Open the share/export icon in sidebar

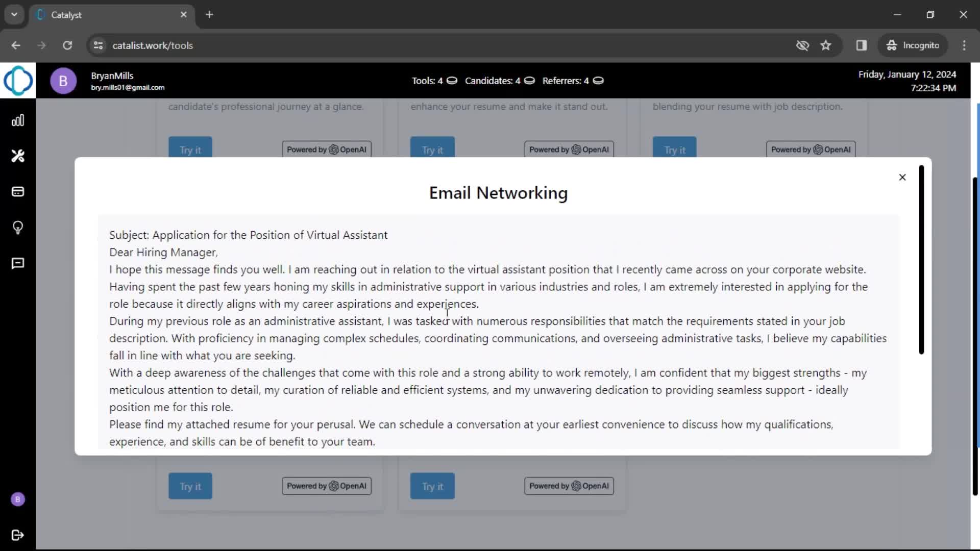[x=18, y=535]
